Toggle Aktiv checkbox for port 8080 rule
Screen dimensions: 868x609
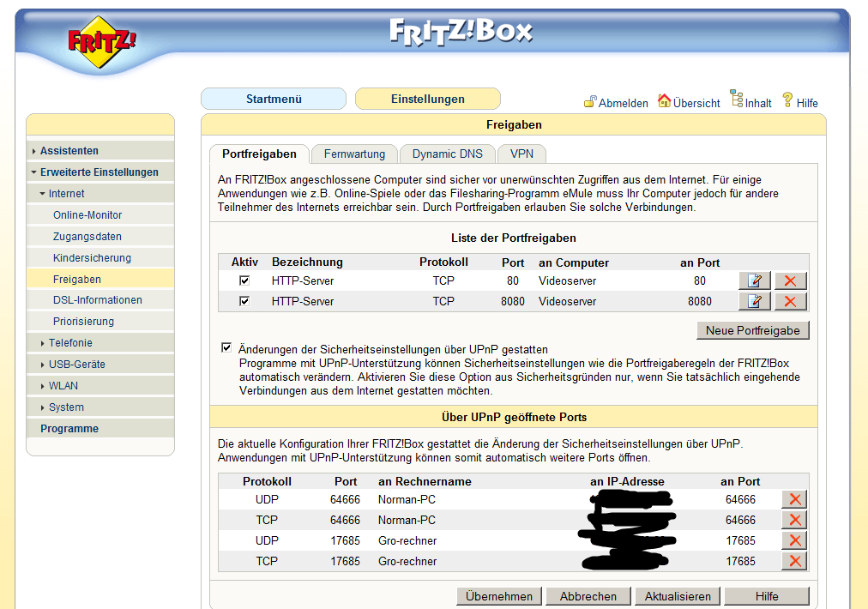tap(244, 301)
